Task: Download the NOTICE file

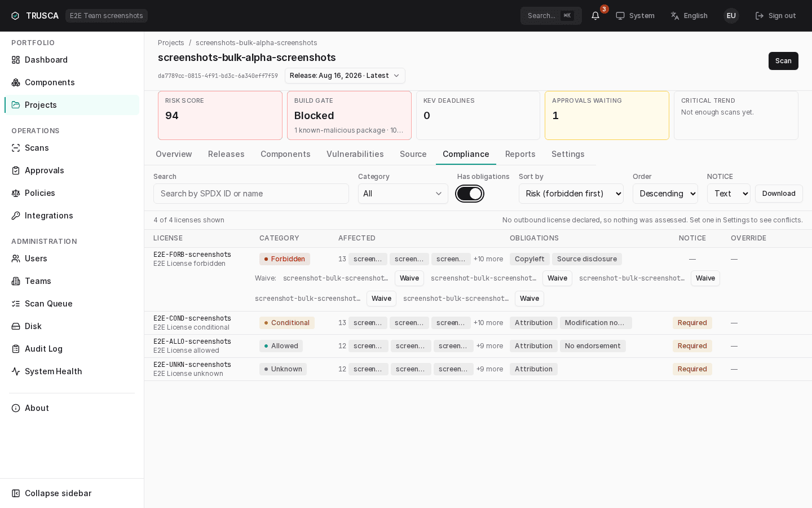Action: coord(779,194)
